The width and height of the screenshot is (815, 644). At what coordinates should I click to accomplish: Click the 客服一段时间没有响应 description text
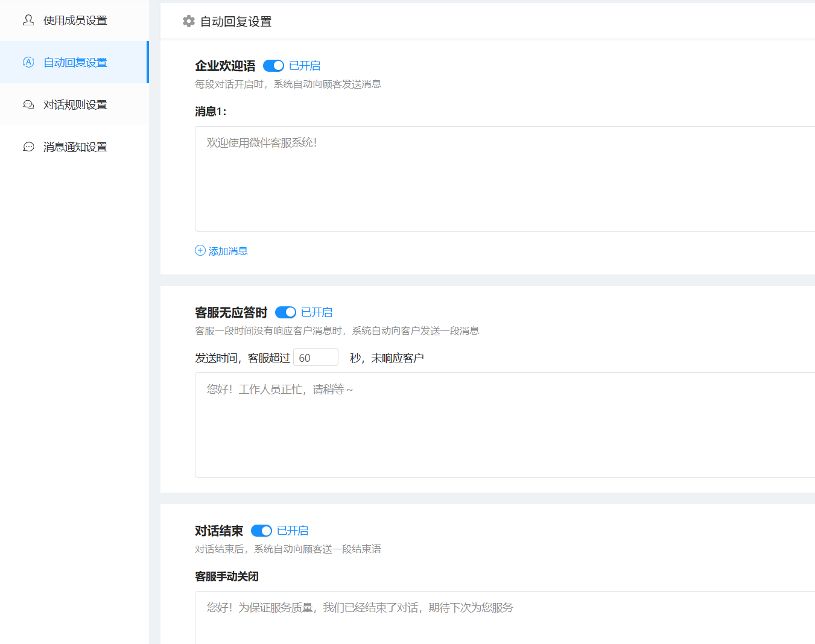[x=337, y=330]
